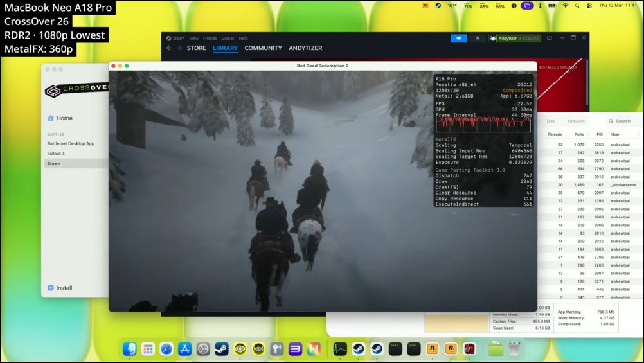
Task: Select the _windowserver row in Activity Monitor
Action: pos(590,185)
